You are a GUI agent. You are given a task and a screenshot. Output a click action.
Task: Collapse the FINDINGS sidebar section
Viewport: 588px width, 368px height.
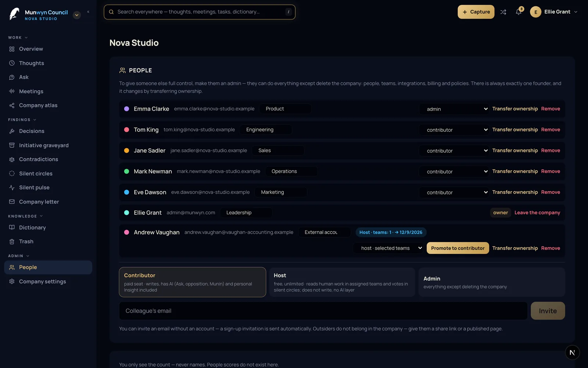tap(22, 120)
